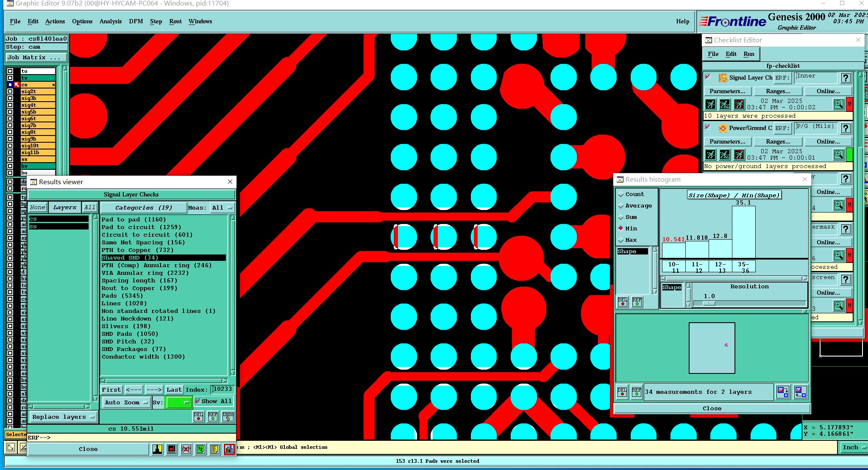Uncheck the Signal Layer Checks checkbox
Viewport: 868px width, 470px height.
click(708, 77)
